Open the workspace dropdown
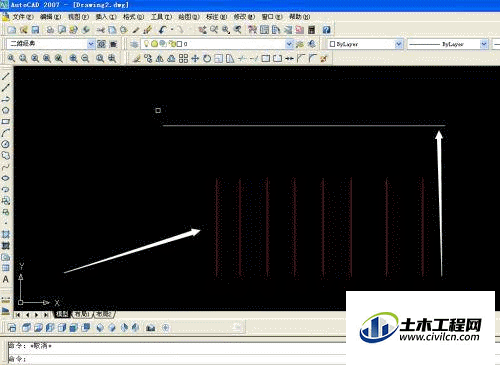500x365 pixels. pyautogui.click(x=91, y=44)
